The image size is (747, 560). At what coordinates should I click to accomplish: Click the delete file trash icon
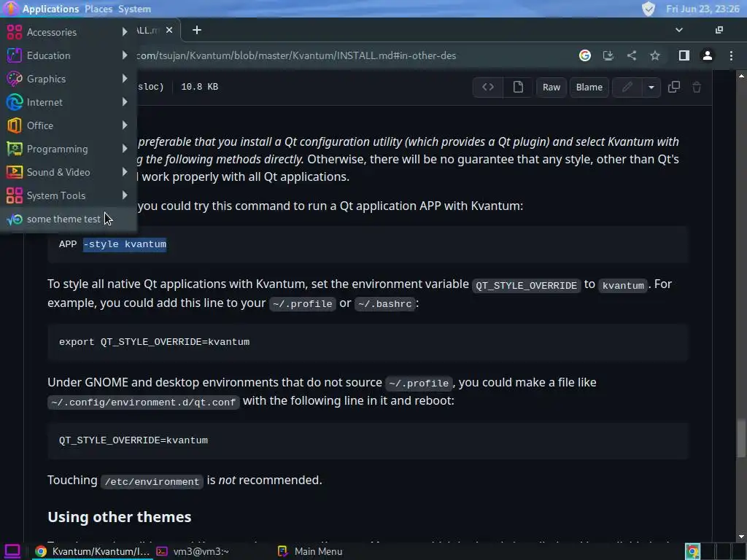[x=697, y=87]
